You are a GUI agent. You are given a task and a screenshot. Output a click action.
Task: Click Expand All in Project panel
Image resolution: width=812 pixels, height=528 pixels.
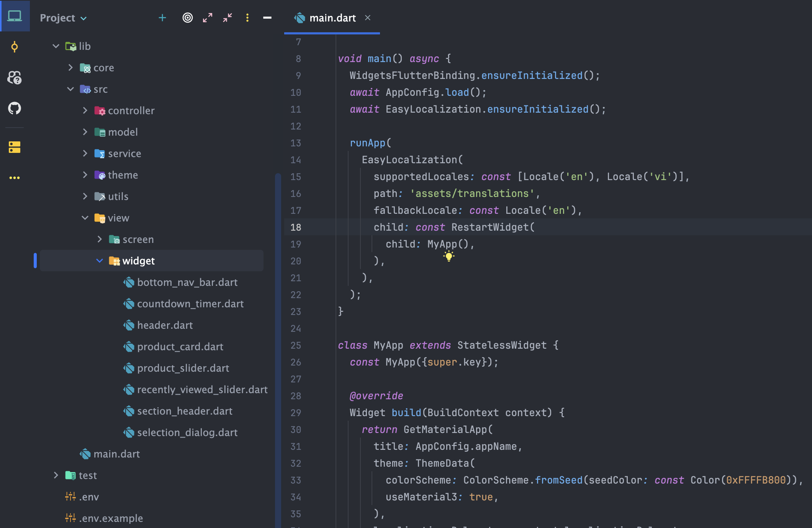pyautogui.click(x=208, y=18)
